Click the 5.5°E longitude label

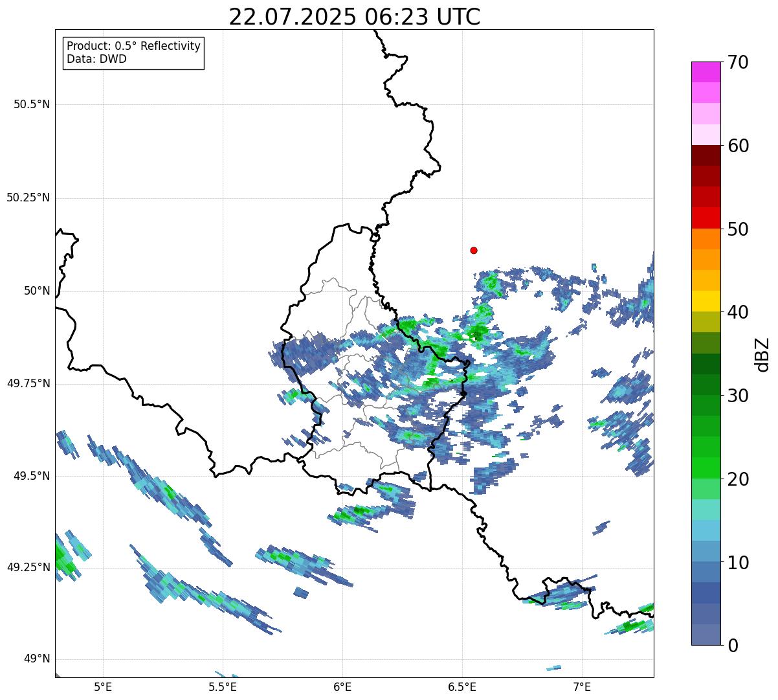(223, 686)
